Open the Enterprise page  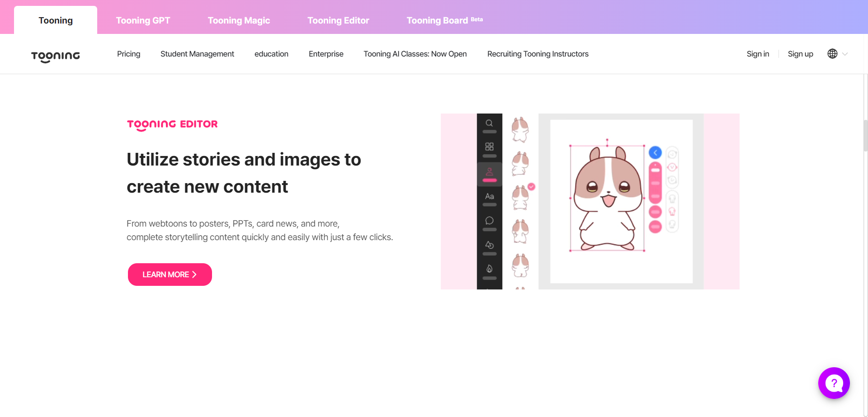pos(326,54)
